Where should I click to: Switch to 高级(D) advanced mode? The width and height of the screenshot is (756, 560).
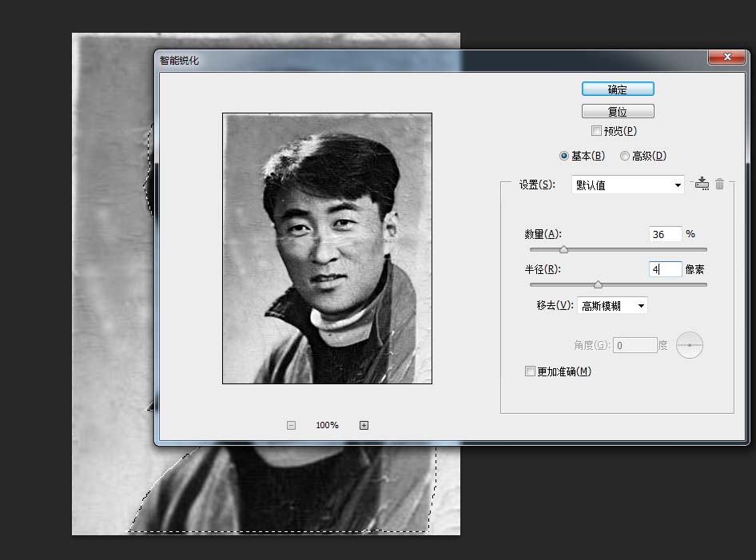(625, 156)
